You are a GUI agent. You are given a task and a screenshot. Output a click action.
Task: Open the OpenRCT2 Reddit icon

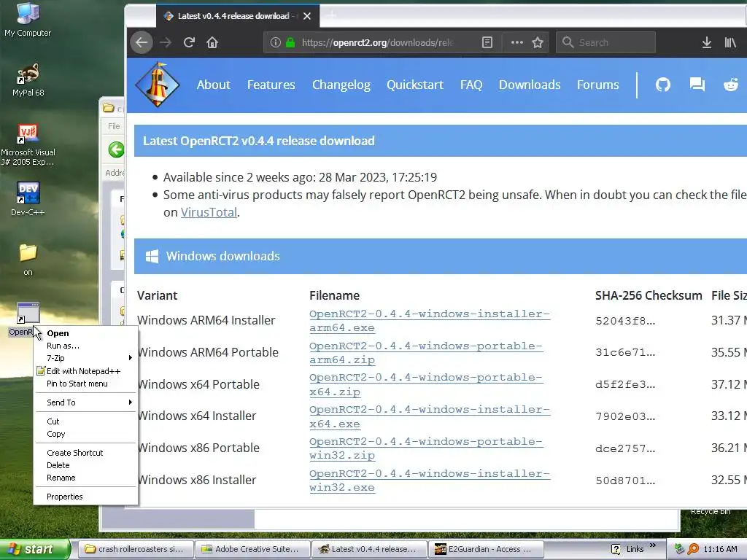[x=731, y=85]
